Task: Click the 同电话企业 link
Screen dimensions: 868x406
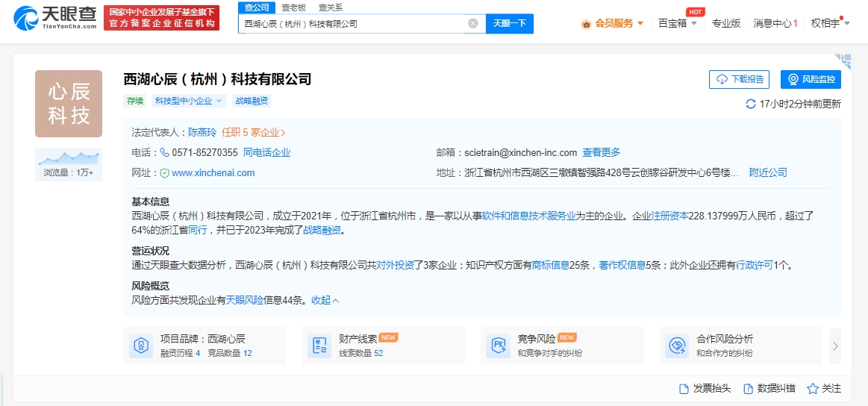Action: point(267,152)
